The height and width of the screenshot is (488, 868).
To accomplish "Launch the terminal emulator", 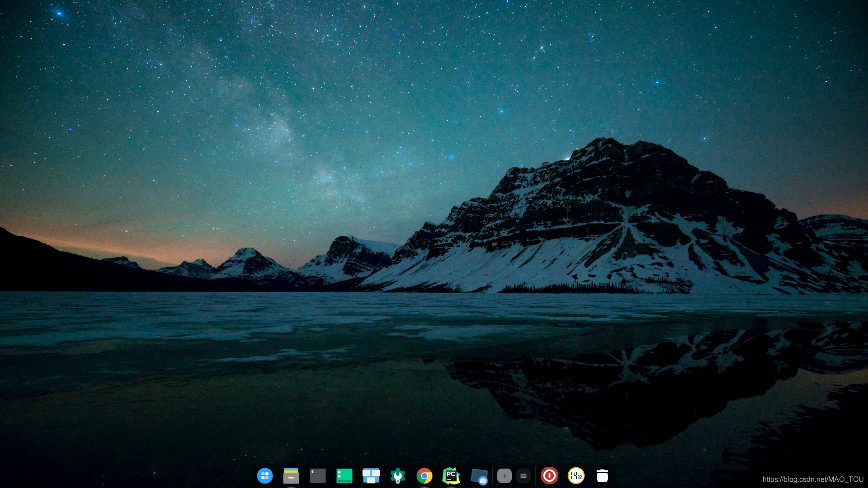I will coord(317,476).
